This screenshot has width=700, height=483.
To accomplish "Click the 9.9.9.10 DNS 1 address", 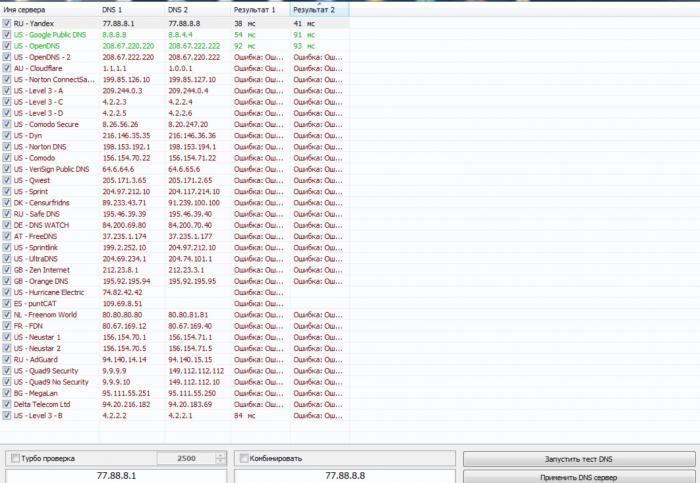I will click(116, 382).
